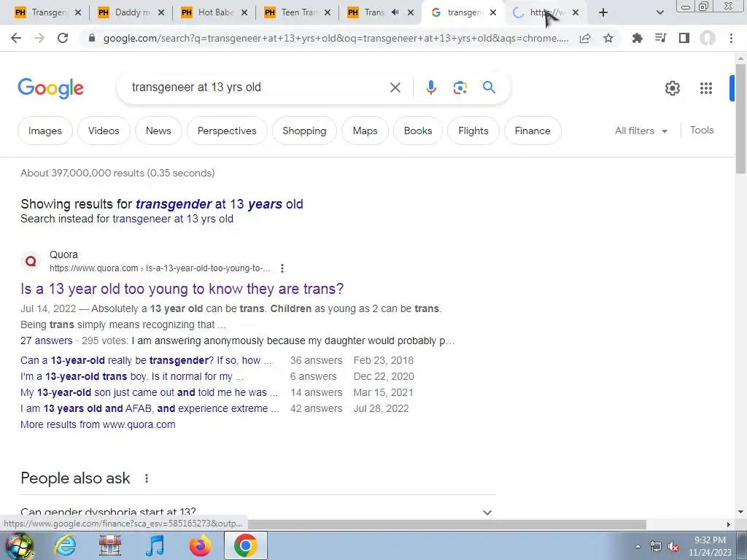Click the browser forward arrow
Screen dimensions: 747x560
(39, 38)
